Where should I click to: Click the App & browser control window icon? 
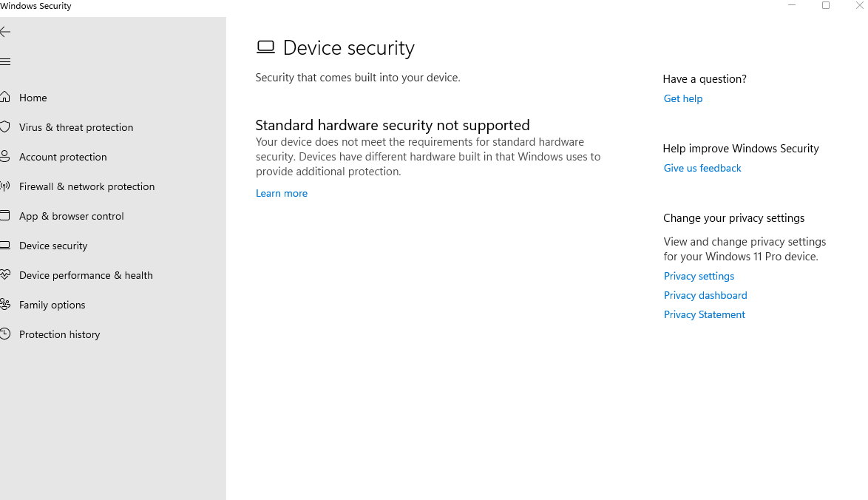5,215
